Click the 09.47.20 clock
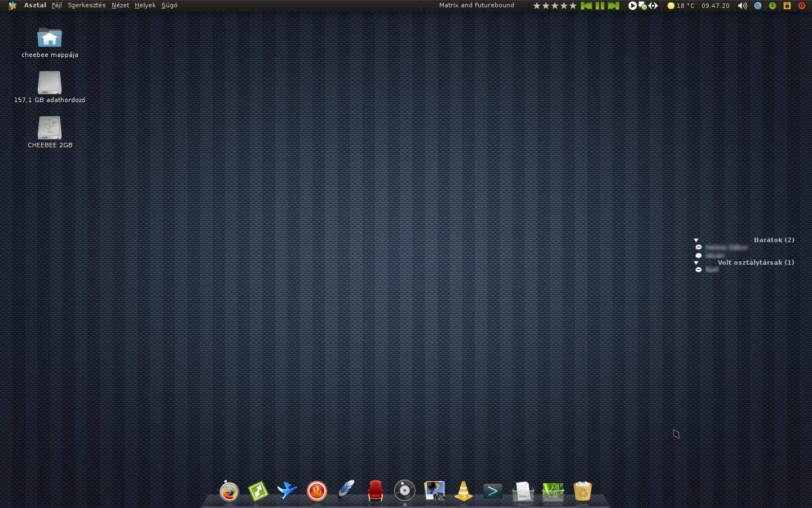 pos(716,6)
